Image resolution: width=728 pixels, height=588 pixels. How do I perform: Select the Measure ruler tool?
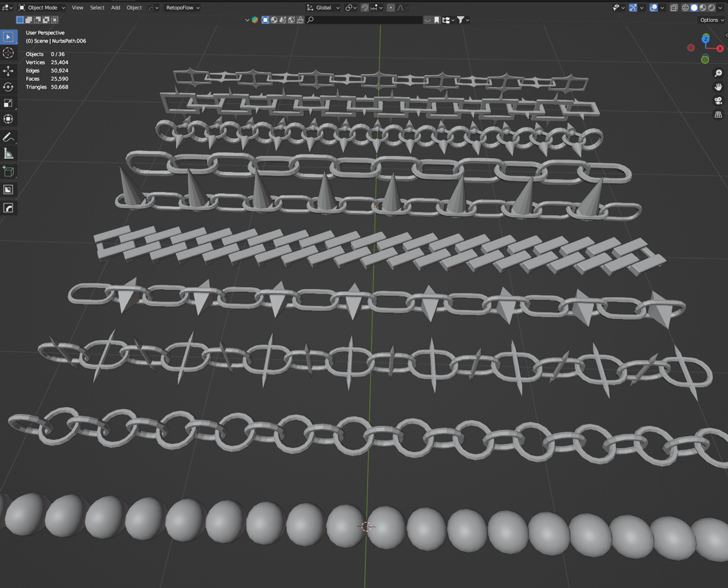pos(8,153)
